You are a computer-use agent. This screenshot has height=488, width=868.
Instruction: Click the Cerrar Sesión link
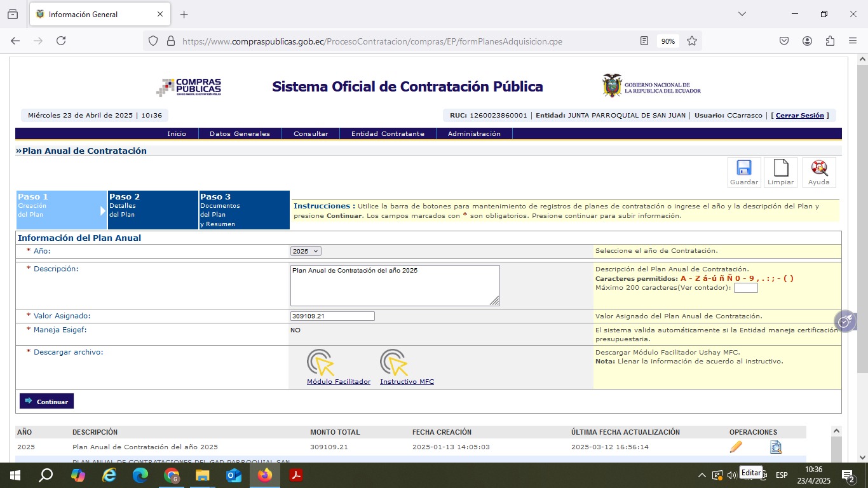800,116
